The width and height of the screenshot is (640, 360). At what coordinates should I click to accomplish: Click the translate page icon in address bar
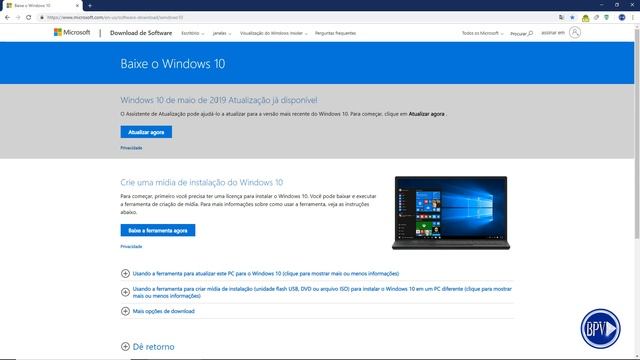pos(562,18)
